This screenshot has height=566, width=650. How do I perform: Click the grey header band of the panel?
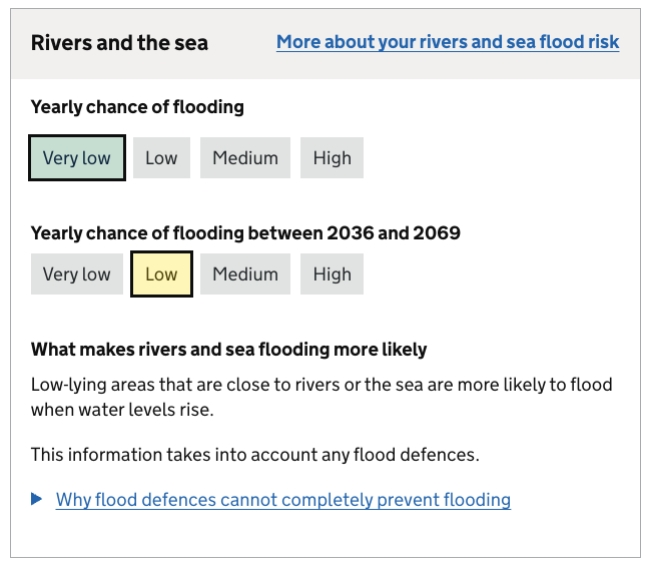click(240, 65)
